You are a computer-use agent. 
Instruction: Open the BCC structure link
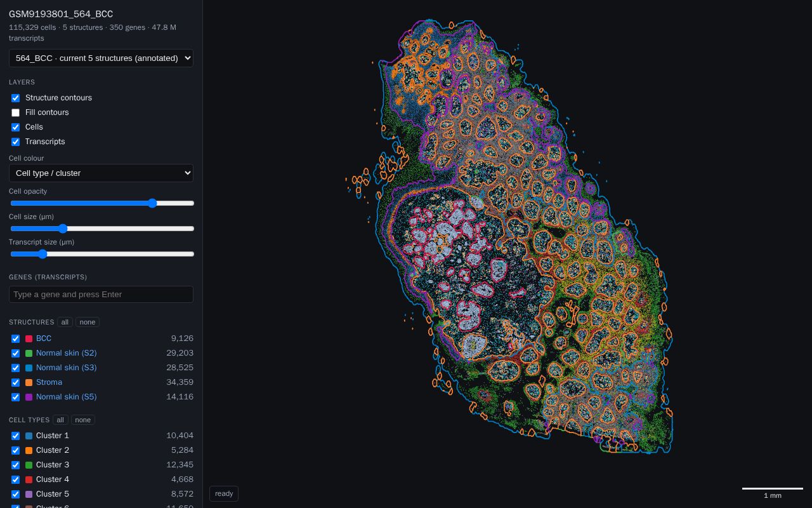[44, 338]
